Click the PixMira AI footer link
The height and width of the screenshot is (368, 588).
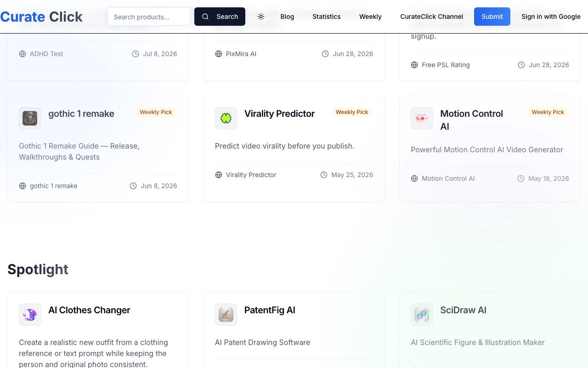(241, 54)
